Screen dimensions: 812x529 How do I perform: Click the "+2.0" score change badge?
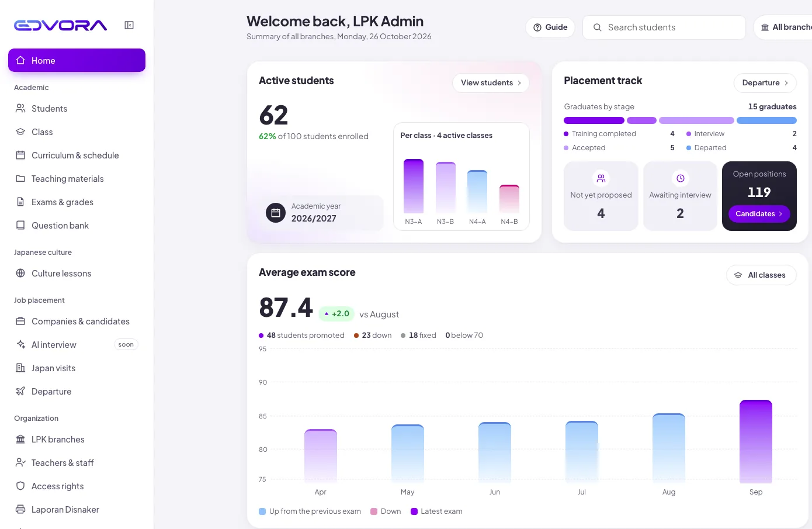[336, 314]
